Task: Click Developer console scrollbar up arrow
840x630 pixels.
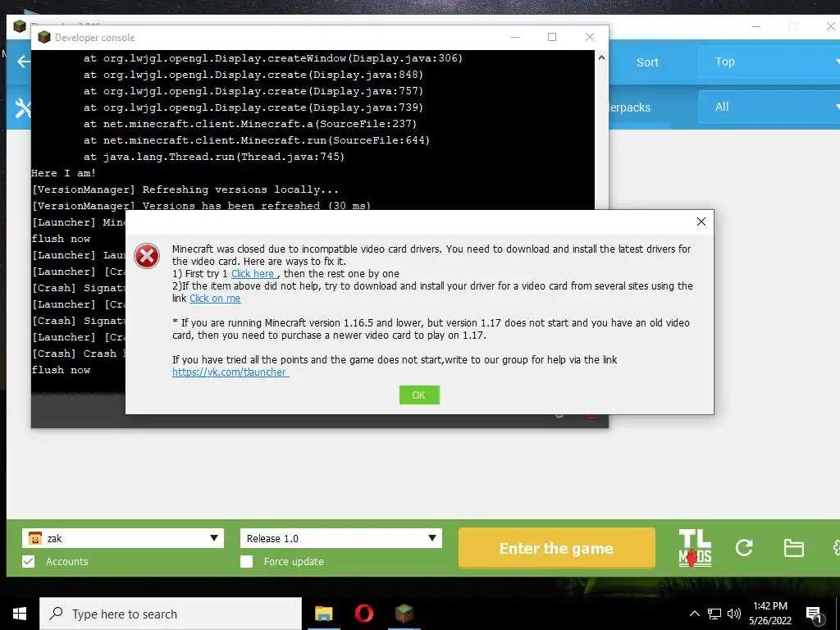Action: 601,57
